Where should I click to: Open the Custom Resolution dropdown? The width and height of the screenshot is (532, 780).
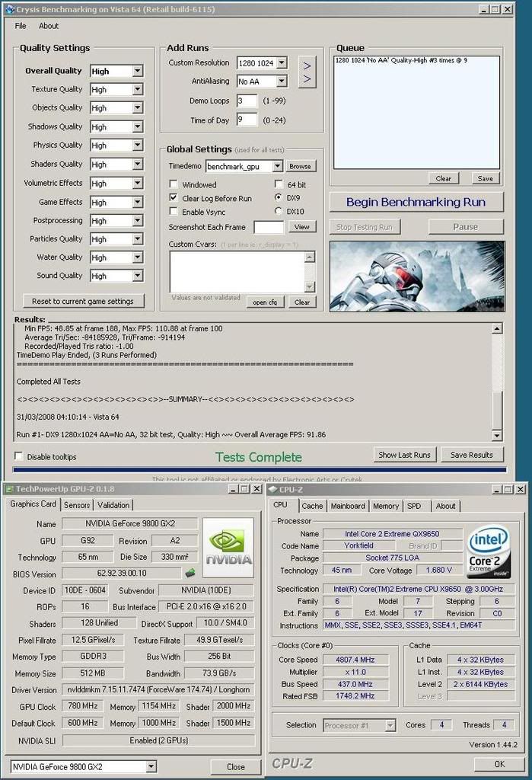pyautogui.click(x=282, y=62)
